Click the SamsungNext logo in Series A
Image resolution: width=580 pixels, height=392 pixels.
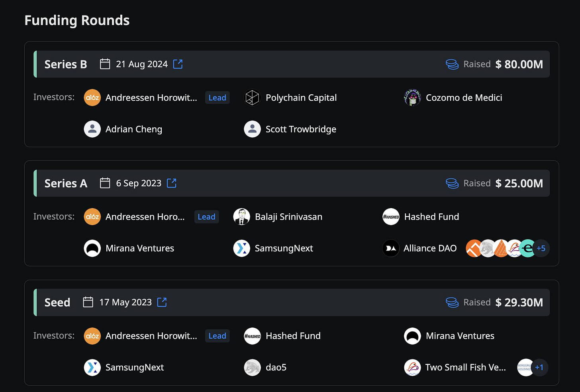[x=241, y=248]
